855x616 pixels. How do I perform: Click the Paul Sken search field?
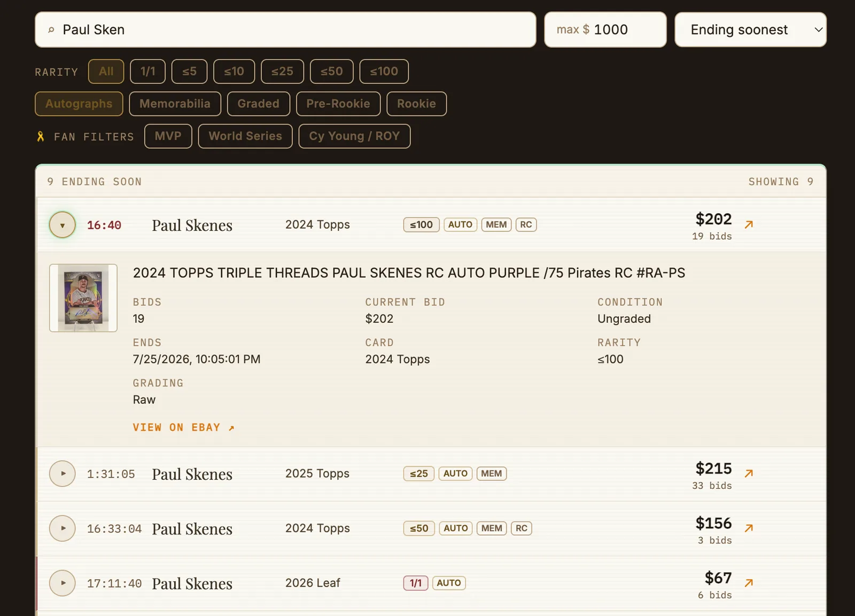coord(285,30)
